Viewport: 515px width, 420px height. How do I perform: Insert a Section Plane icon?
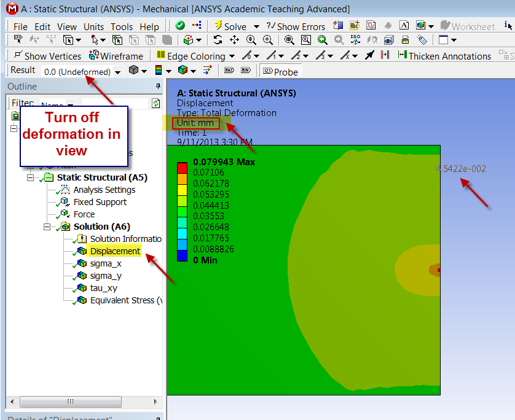(338, 25)
